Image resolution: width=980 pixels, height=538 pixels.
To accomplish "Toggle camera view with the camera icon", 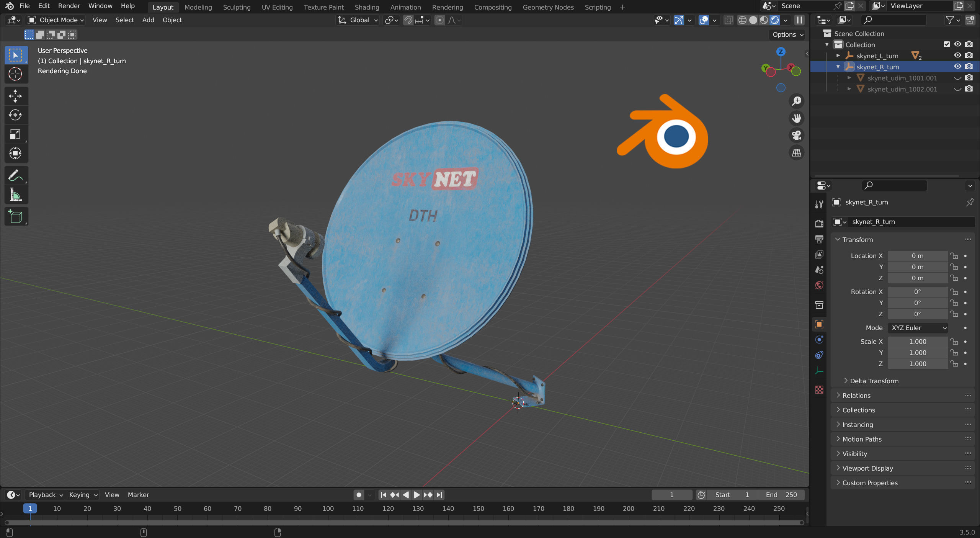I will 797,135.
